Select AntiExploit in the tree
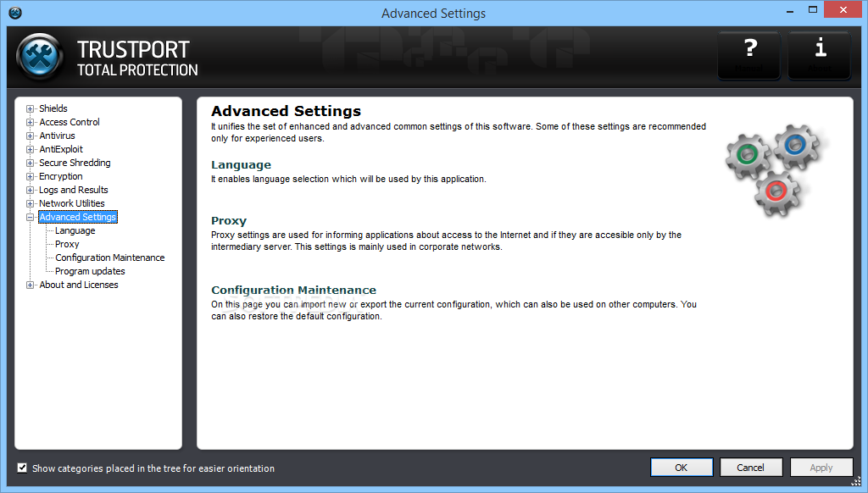 point(61,149)
